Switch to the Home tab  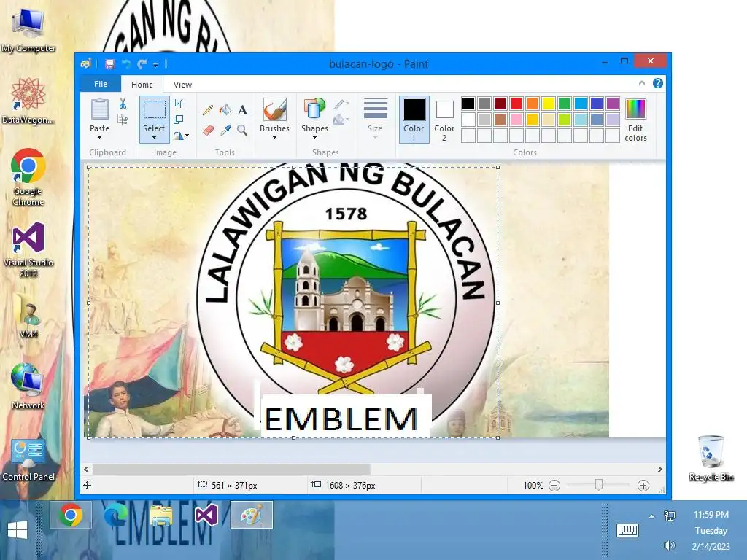tap(142, 85)
